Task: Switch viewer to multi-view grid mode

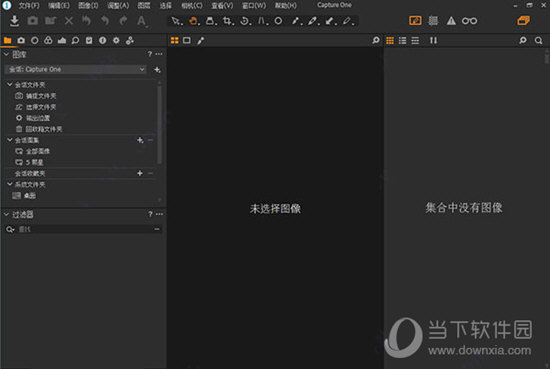Action: (174, 41)
